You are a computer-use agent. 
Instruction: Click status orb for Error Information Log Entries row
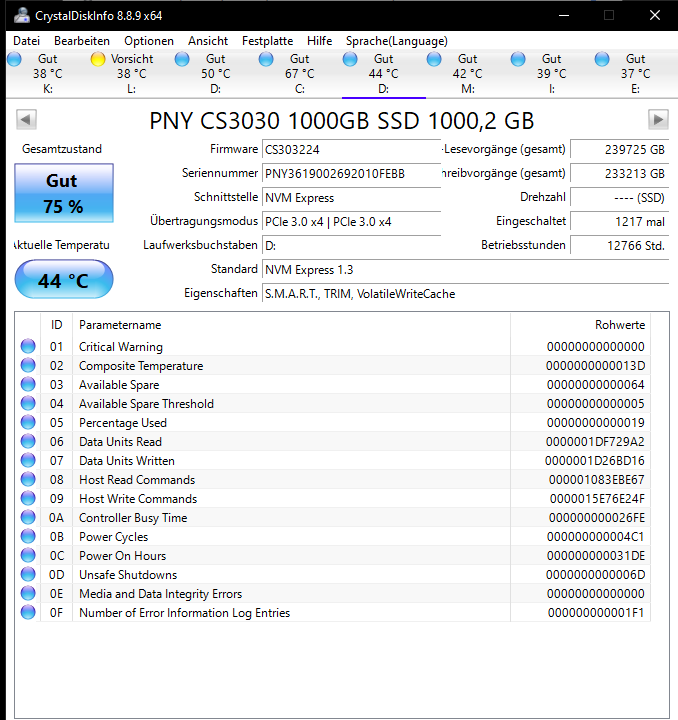(28, 613)
